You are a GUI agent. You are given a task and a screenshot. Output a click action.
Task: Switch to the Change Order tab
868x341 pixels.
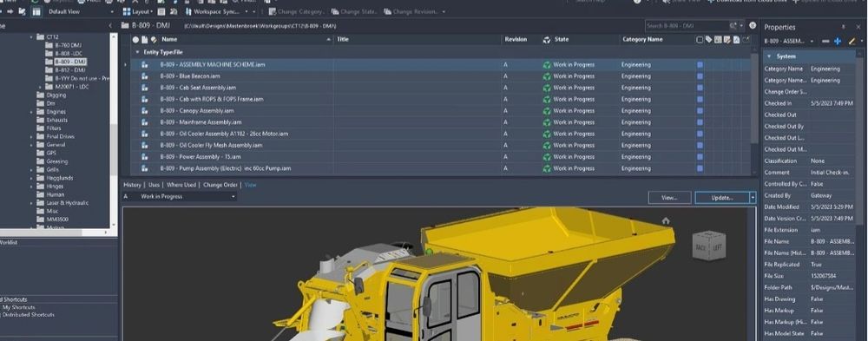(x=220, y=185)
